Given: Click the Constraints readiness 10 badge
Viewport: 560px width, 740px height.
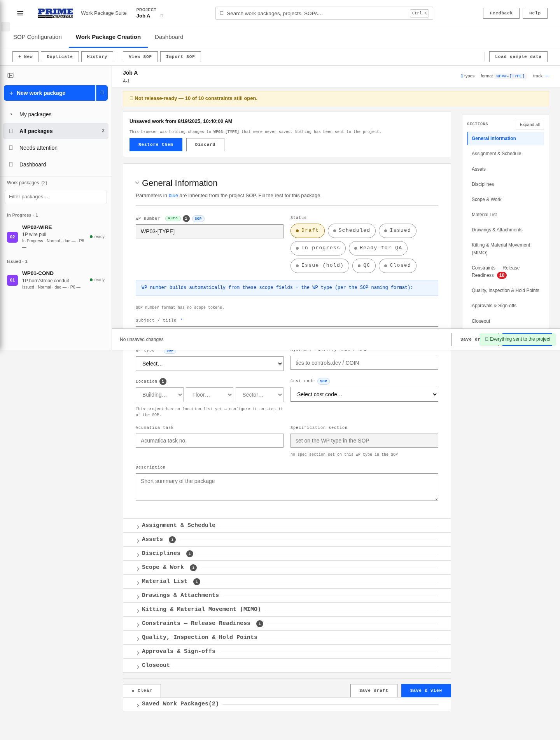Looking at the screenshot, I should point(502,275).
